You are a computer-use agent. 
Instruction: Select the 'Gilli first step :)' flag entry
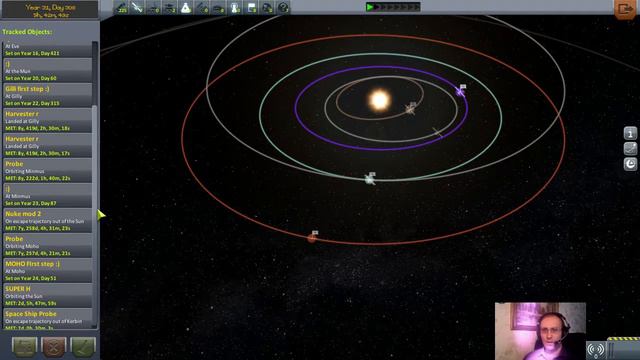(47, 96)
